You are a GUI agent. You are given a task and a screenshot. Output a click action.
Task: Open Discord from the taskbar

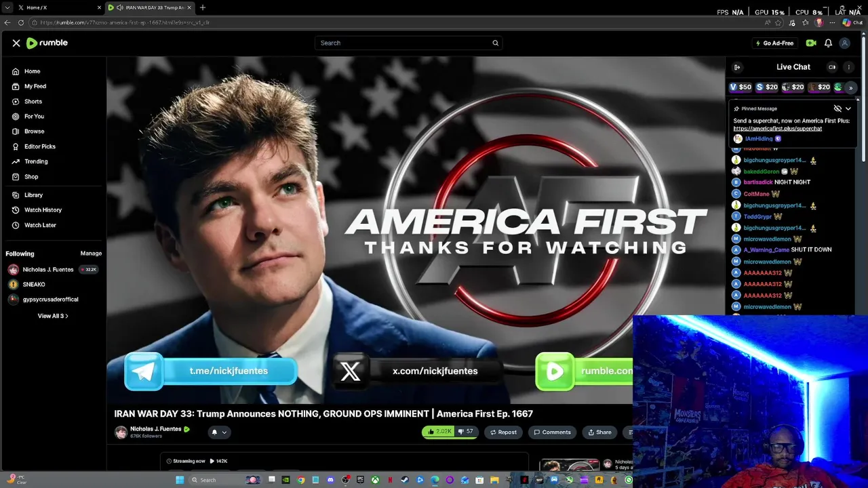click(331, 480)
